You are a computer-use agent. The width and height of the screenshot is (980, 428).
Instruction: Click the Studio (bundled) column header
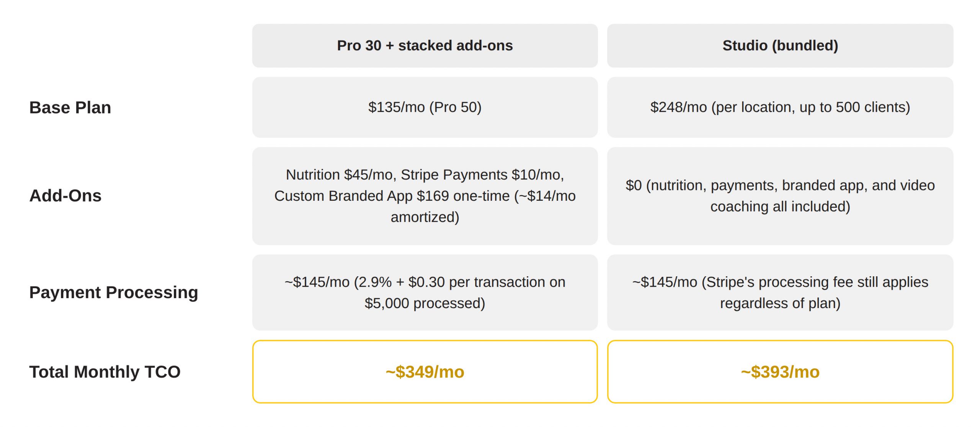(780, 46)
